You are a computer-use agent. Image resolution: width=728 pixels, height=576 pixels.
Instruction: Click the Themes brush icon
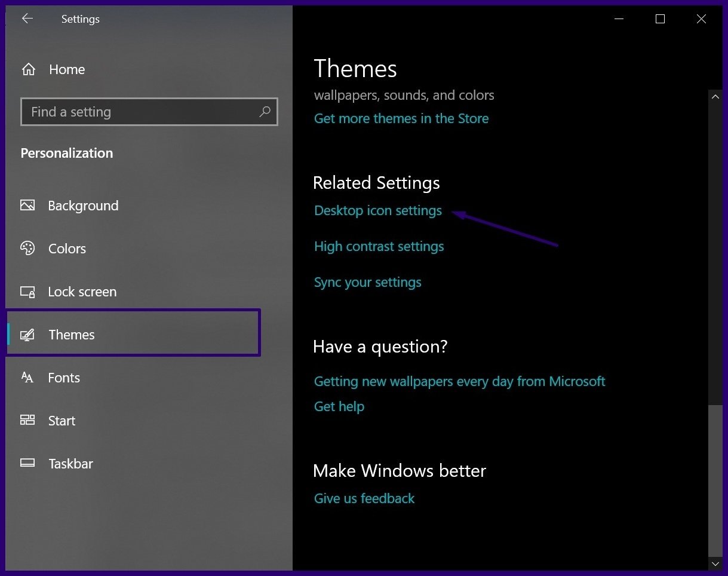[x=27, y=335]
